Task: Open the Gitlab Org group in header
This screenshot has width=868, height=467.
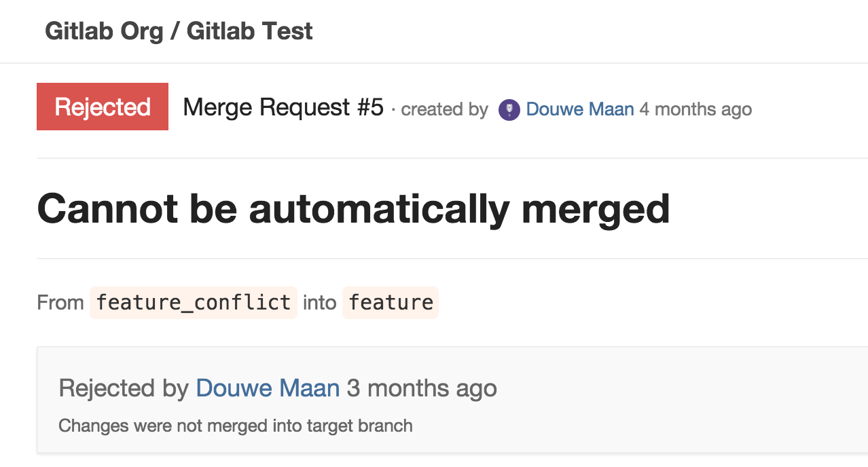Action: coord(103,31)
